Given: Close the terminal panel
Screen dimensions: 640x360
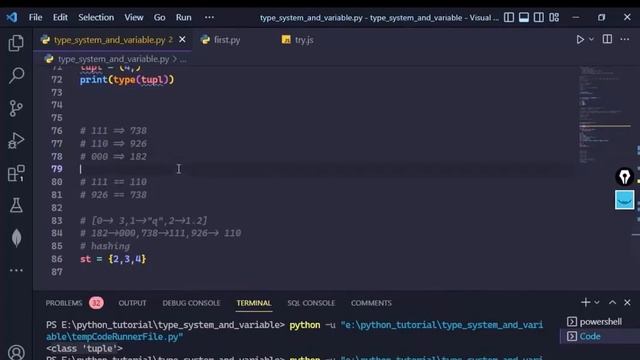Looking at the screenshot, I should click(627, 302).
